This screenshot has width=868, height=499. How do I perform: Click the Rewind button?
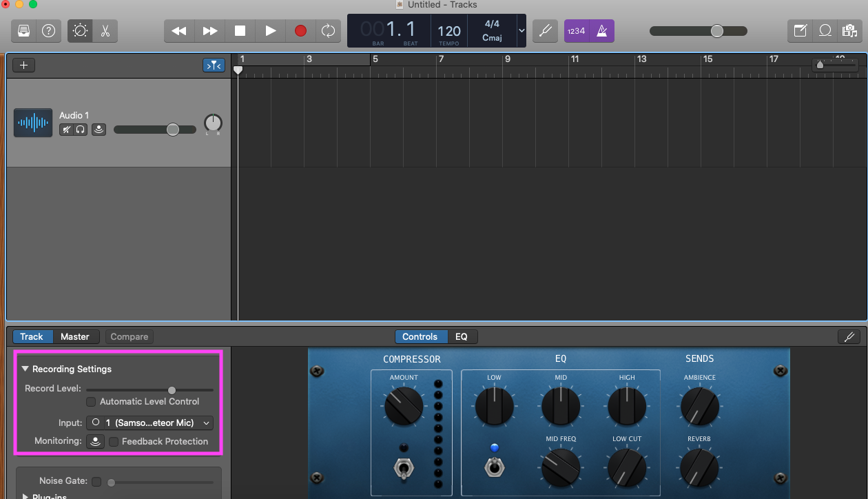(178, 31)
